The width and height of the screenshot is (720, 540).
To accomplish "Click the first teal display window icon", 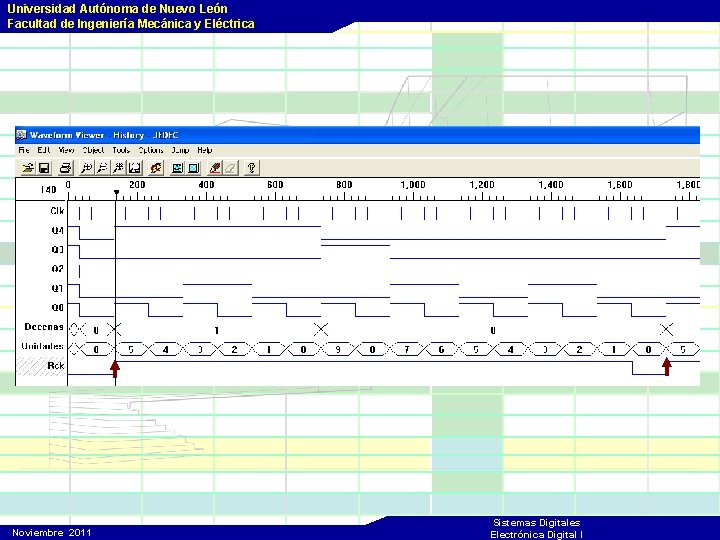I will point(177,168).
